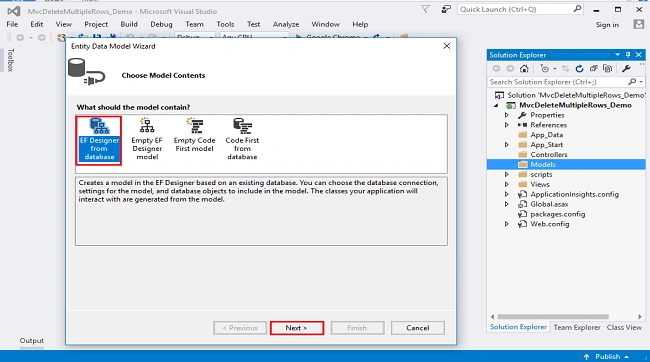Open the File menu
This screenshot has height=362, width=650.
[12, 24]
